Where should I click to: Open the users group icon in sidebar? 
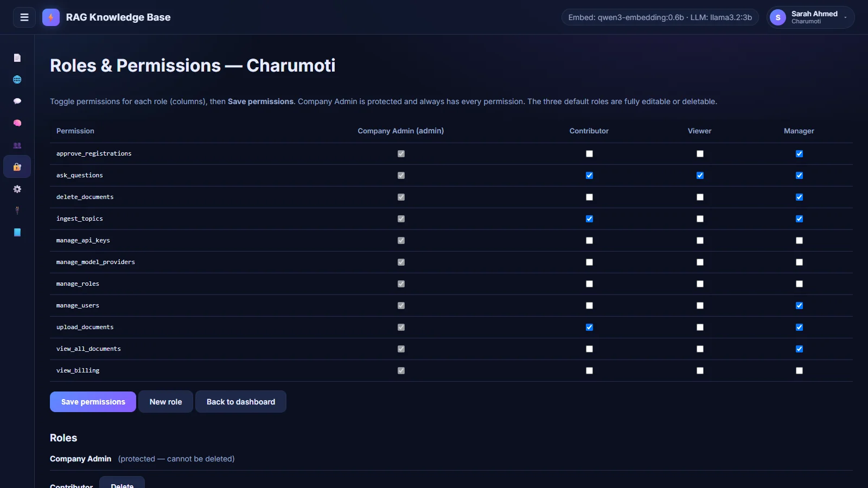pyautogui.click(x=17, y=145)
